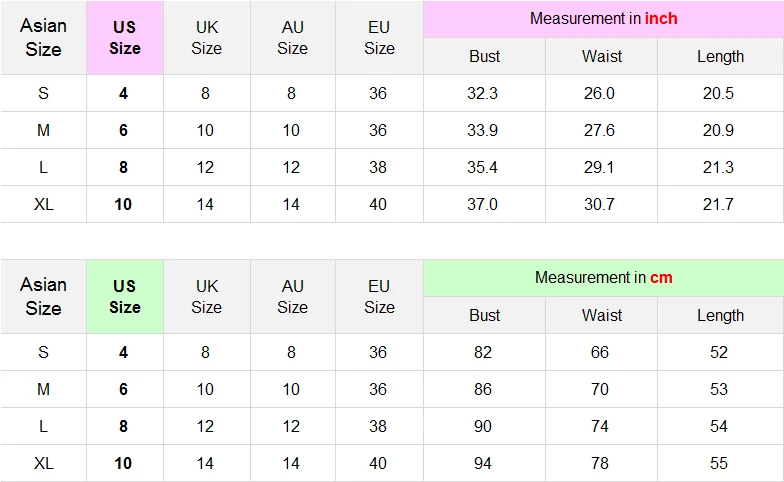Click the bold US size 10 in inch table
The width and height of the screenshot is (784, 482).
point(123,204)
